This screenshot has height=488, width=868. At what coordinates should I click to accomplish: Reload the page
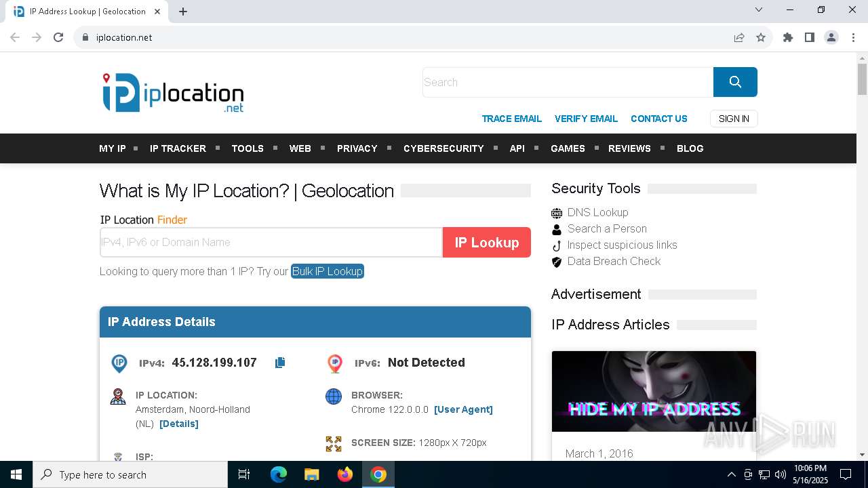pos(58,37)
